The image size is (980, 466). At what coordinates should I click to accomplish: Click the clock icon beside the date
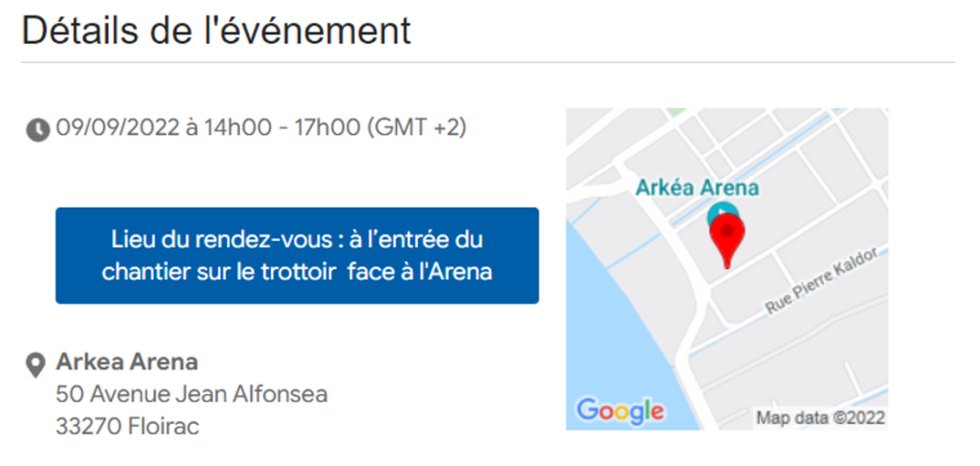(37, 130)
